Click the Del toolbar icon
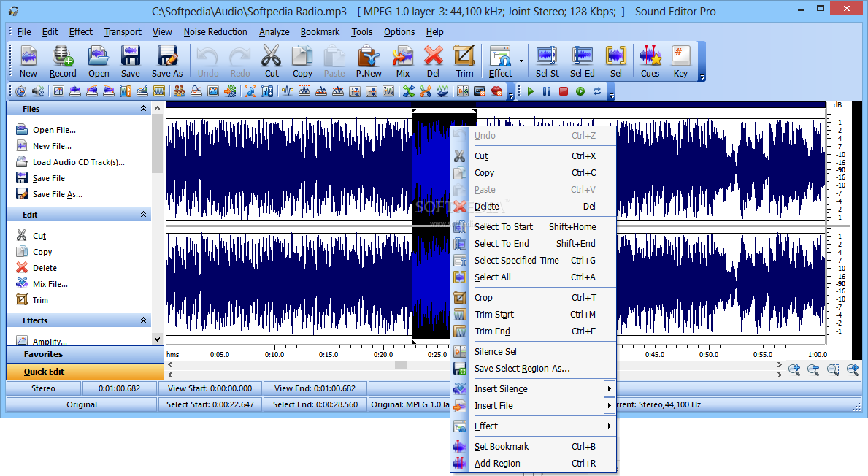The image size is (868, 476). 433,61
